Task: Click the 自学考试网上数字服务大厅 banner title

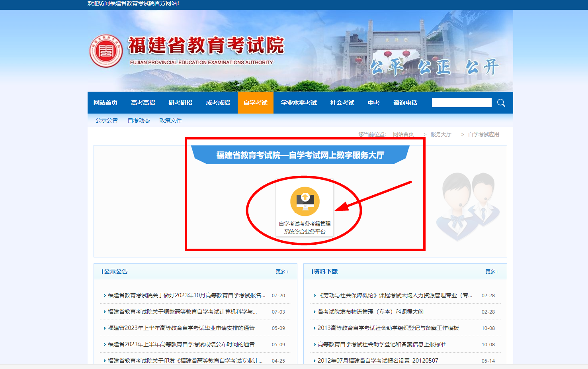Action: (x=300, y=155)
